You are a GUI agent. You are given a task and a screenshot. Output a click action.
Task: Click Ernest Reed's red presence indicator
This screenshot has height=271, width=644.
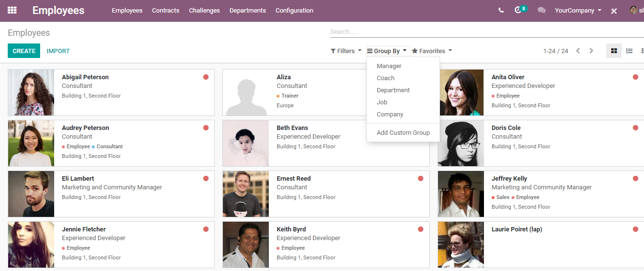(421, 178)
